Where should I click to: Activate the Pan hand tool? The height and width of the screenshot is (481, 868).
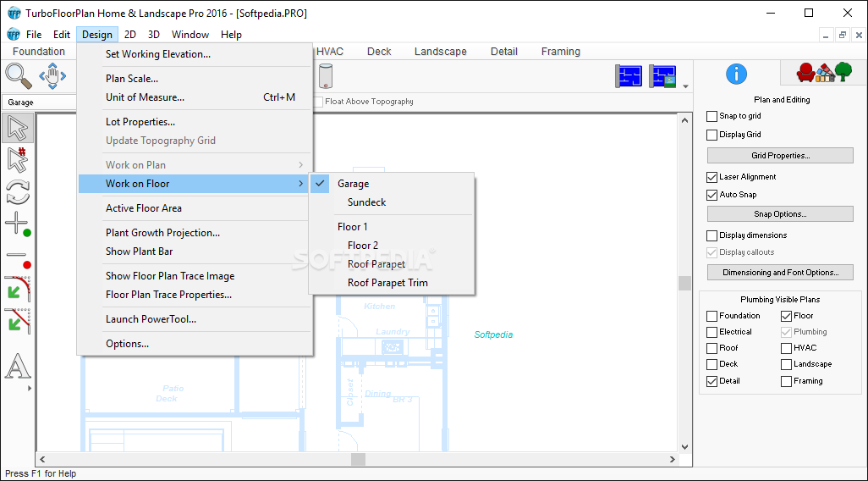coord(52,76)
